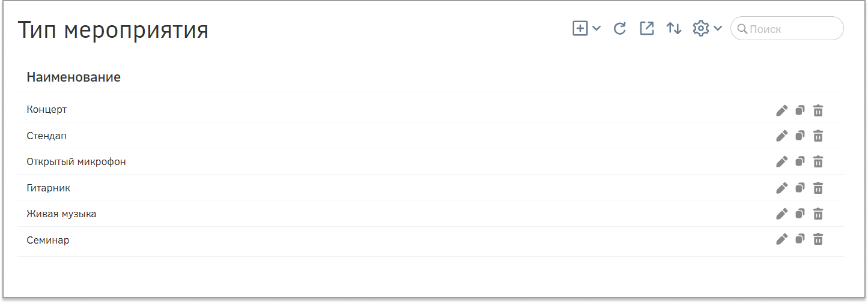Focus the Поиск search field

[x=787, y=28]
